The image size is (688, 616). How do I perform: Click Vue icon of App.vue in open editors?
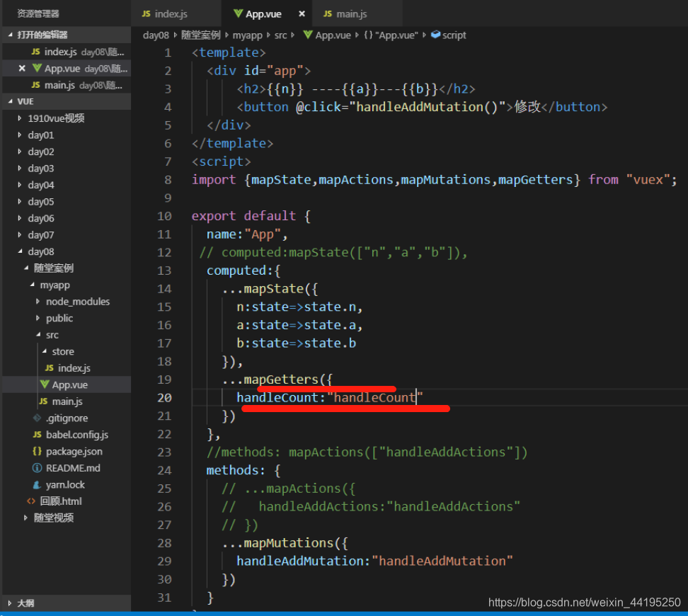(37, 69)
